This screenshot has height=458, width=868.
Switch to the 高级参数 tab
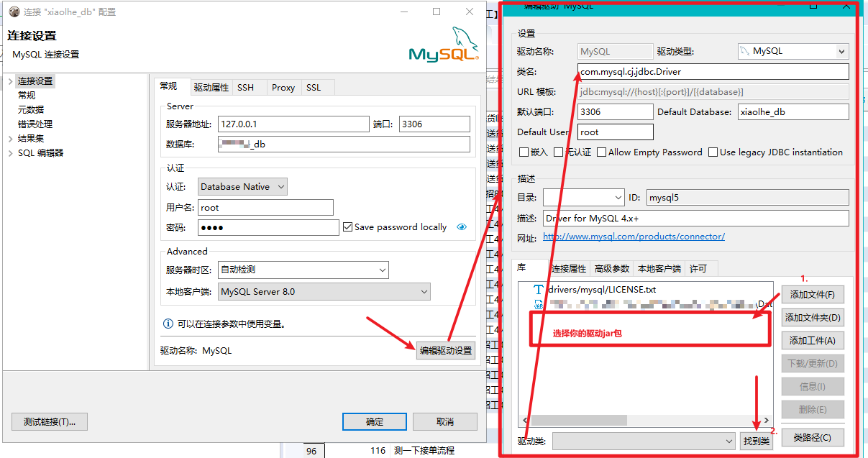click(x=612, y=269)
